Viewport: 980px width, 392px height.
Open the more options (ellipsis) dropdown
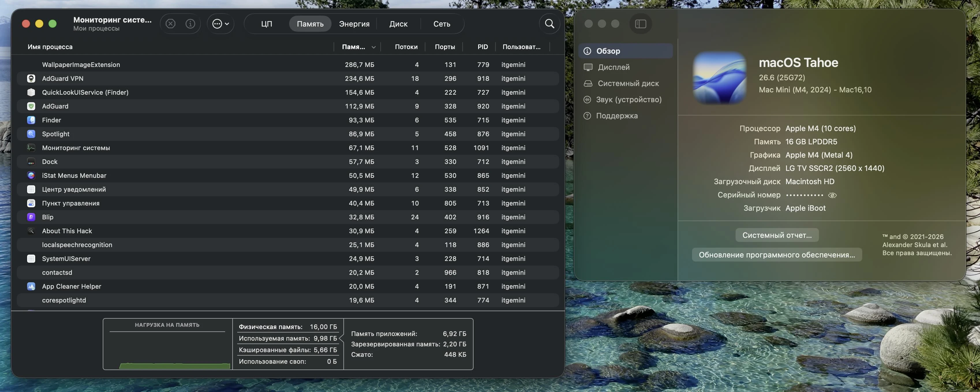(x=220, y=24)
